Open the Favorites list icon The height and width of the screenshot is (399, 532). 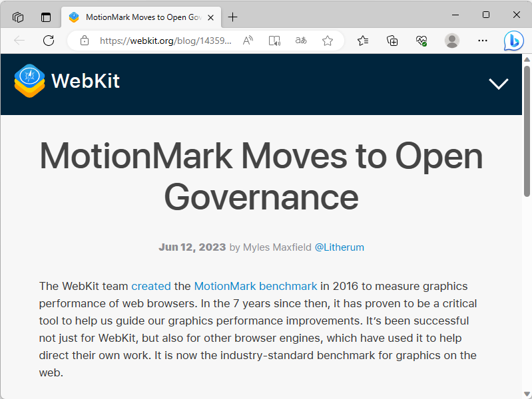click(363, 41)
